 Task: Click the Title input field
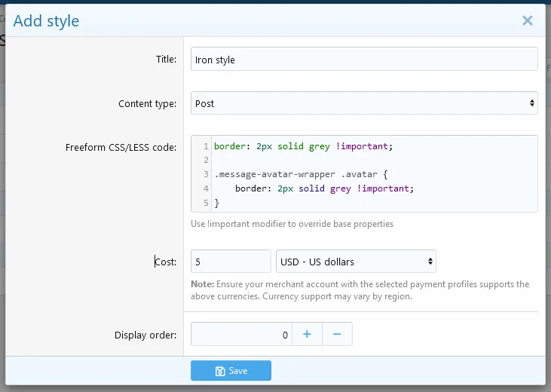(364, 59)
